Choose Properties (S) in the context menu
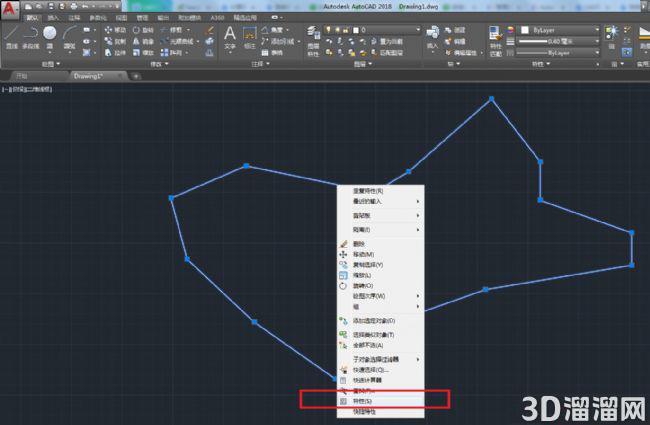Viewport: 650px width, 425px height. click(381, 401)
